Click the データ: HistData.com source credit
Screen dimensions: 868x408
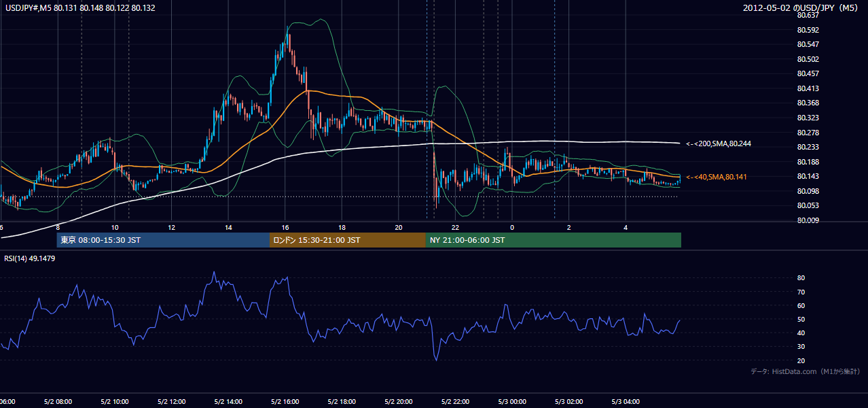click(x=806, y=371)
